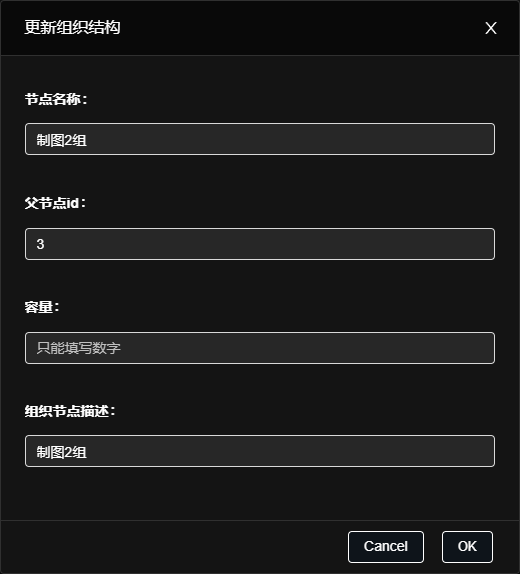This screenshot has height=574, width=520.
Task: Click the 组织节点描述 input field
Action: 260,451
